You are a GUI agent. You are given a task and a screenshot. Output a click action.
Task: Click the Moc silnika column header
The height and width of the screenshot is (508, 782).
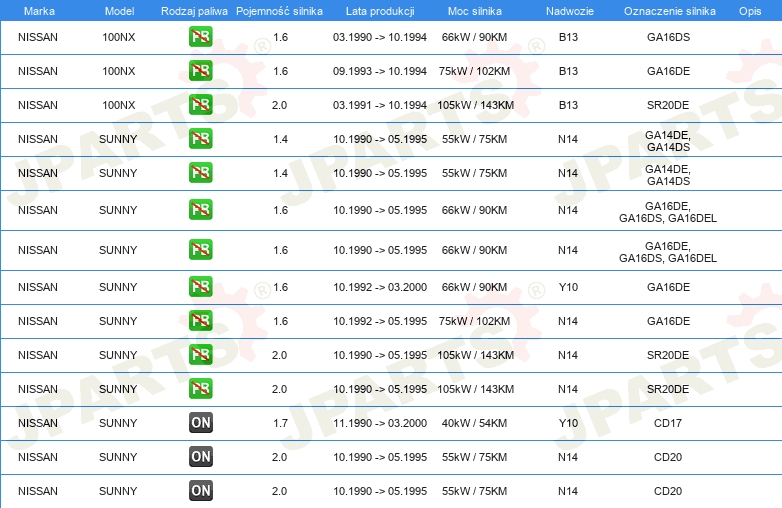coord(474,11)
